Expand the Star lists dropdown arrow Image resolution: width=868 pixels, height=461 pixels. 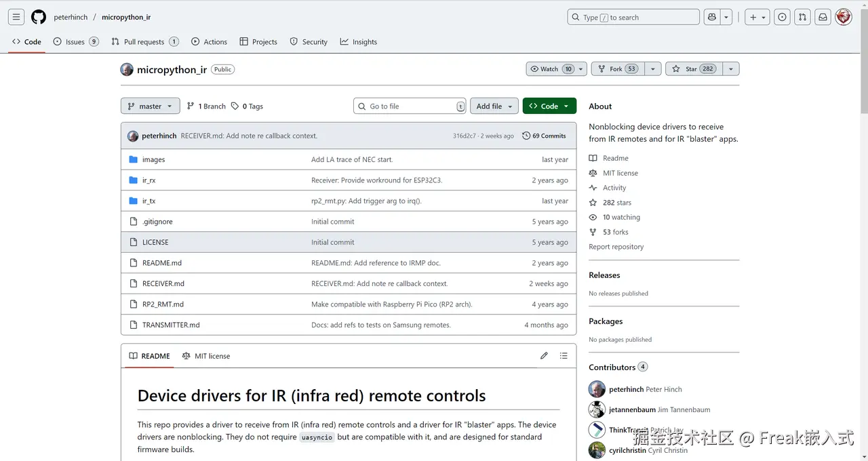pyautogui.click(x=730, y=69)
